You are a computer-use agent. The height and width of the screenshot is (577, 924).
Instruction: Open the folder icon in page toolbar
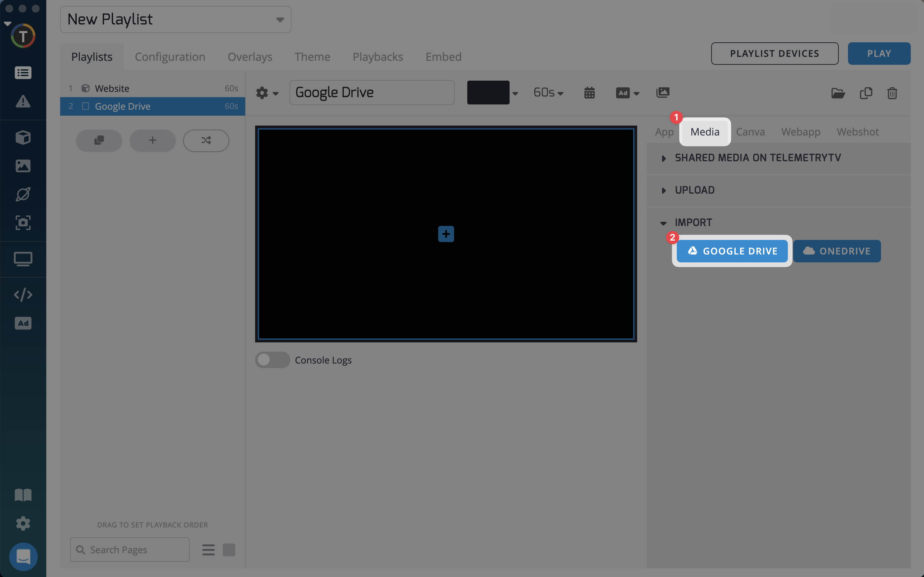point(838,93)
